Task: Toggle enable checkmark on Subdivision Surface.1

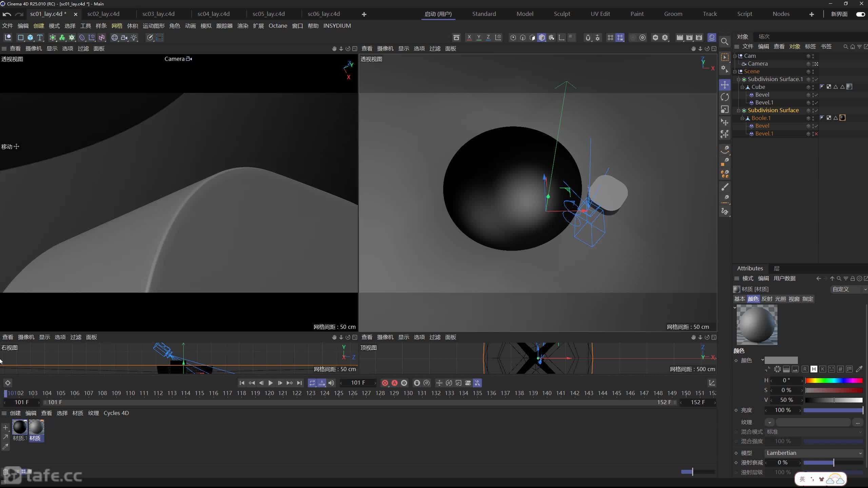Action: pyautogui.click(x=816, y=79)
